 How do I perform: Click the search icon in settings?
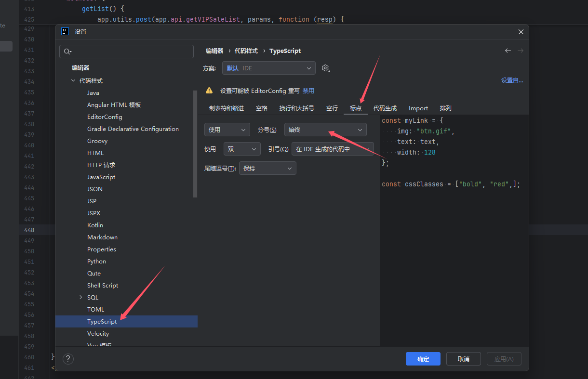pyautogui.click(x=67, y=52)
